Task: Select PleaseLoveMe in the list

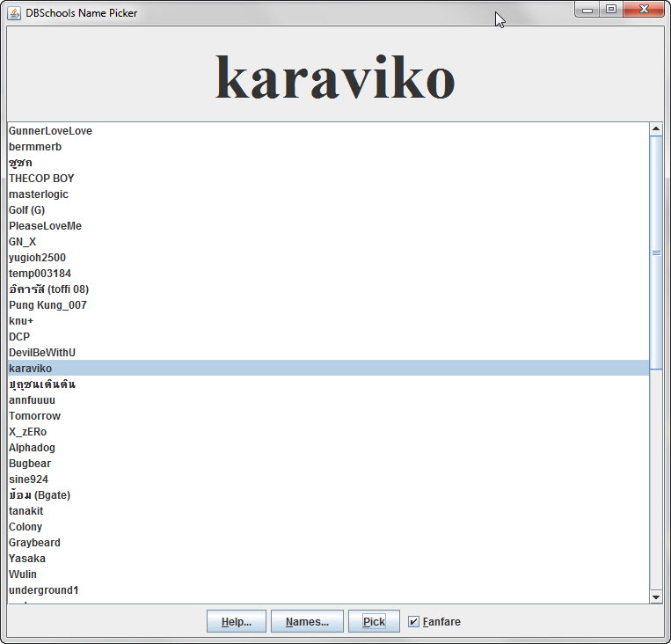Action: (x=328, y=226)
